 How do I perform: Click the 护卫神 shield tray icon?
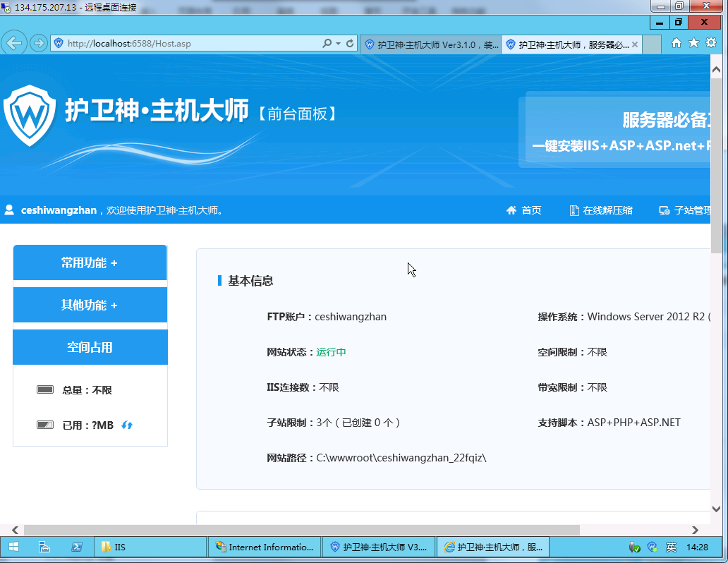pos(653,547)
